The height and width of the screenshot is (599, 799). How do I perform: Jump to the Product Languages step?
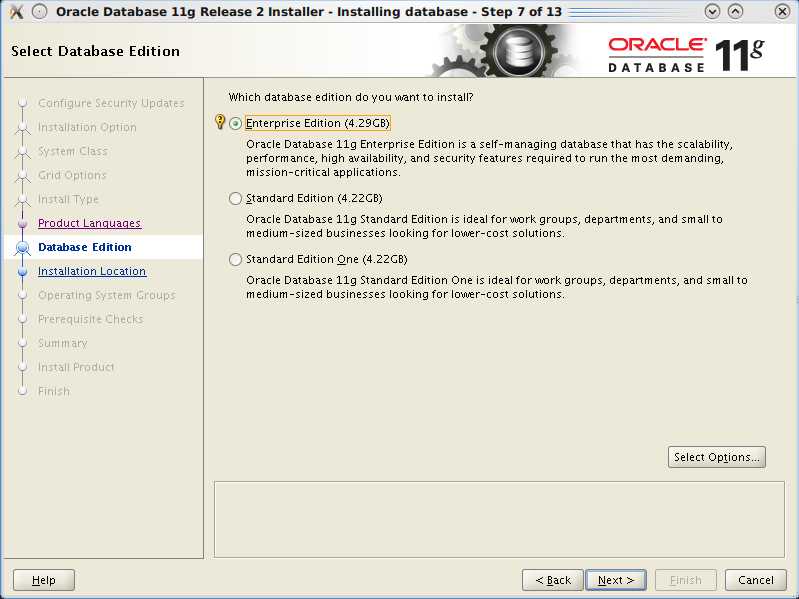click(x=89, y=223)
